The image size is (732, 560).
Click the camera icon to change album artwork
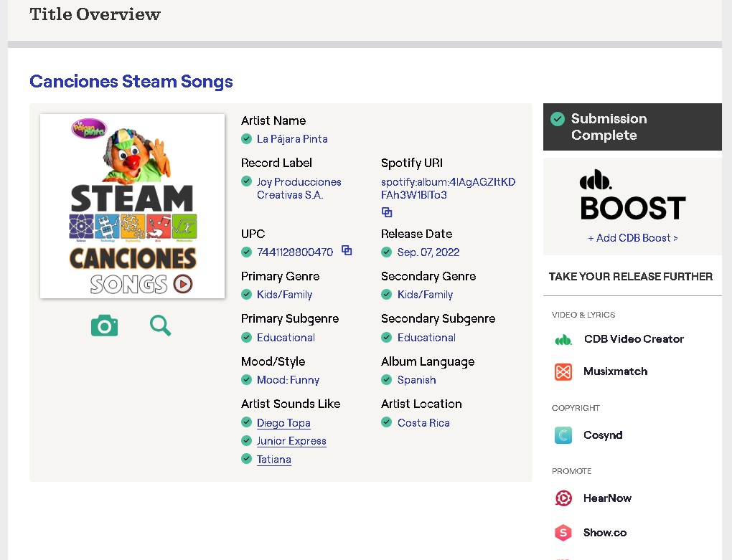(104, 326)
